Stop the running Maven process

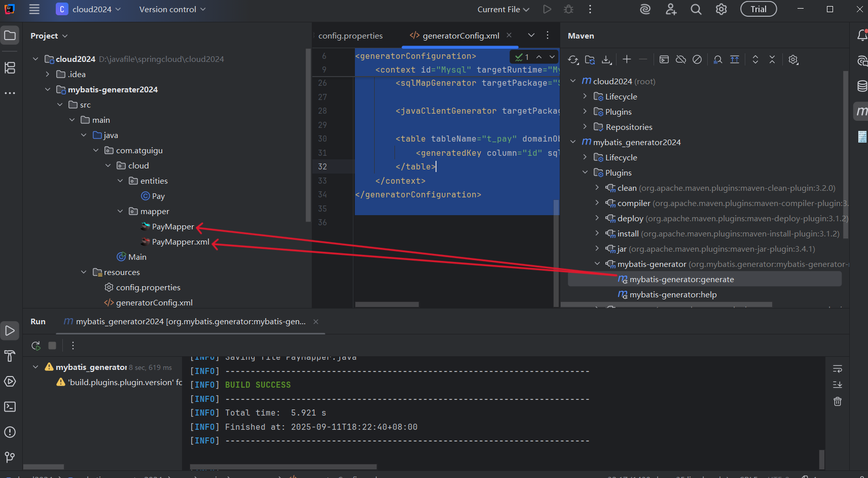coord(52,346)
